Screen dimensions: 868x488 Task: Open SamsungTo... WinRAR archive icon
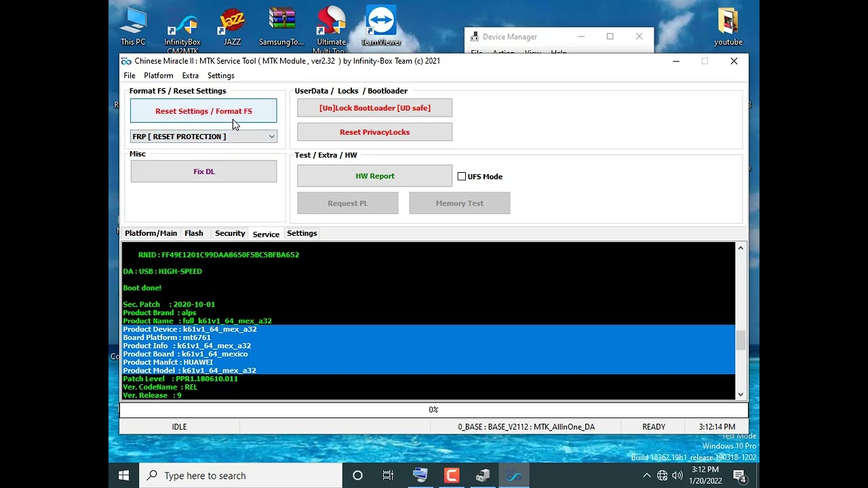[281, 26]
